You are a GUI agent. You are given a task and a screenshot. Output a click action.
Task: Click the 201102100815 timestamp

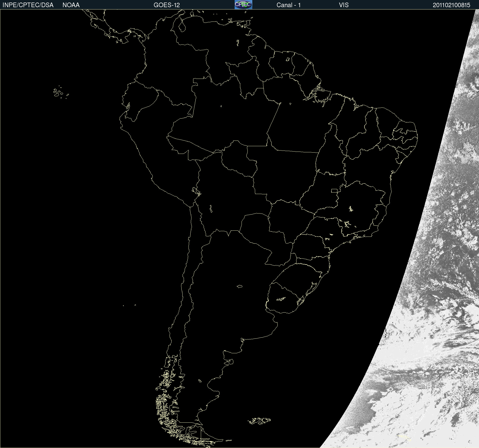[451, 5]
